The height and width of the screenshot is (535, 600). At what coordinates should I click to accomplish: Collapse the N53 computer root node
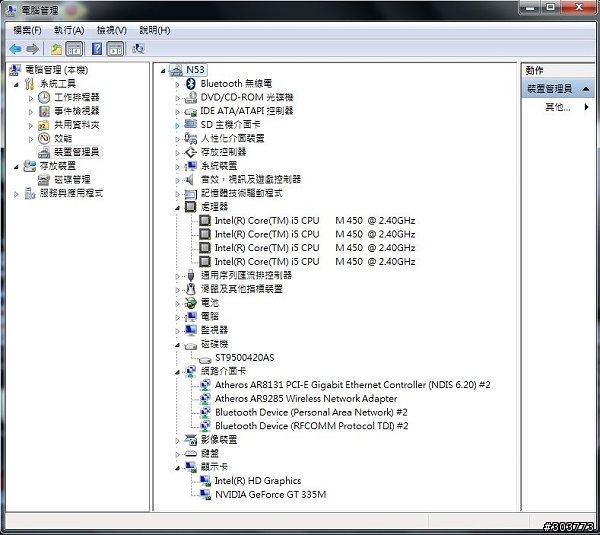click(x=163, y=71)
